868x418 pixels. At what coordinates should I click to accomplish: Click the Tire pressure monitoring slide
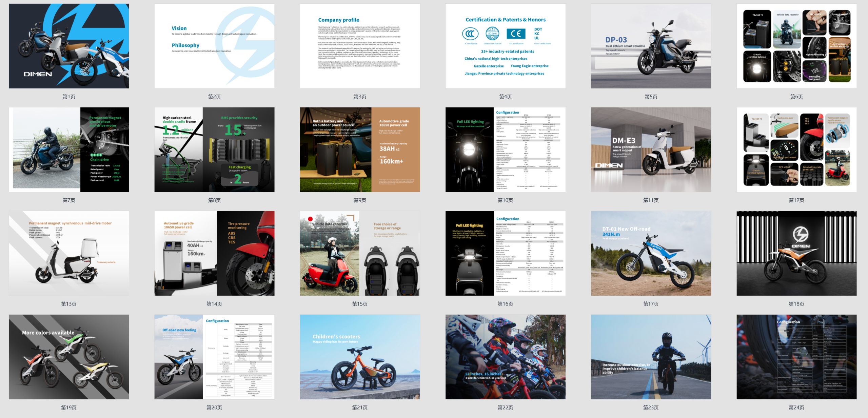pyautogui.click(x=214, y=253)
